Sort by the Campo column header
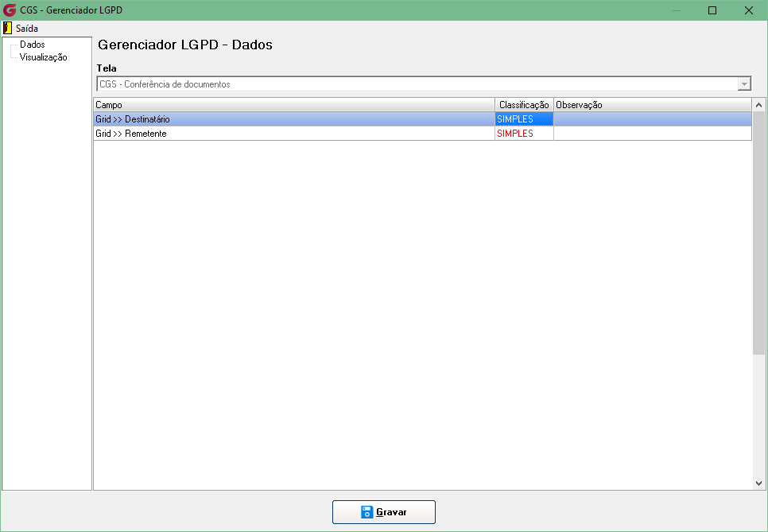Viewport: 768px width, 532px height. 294,105
